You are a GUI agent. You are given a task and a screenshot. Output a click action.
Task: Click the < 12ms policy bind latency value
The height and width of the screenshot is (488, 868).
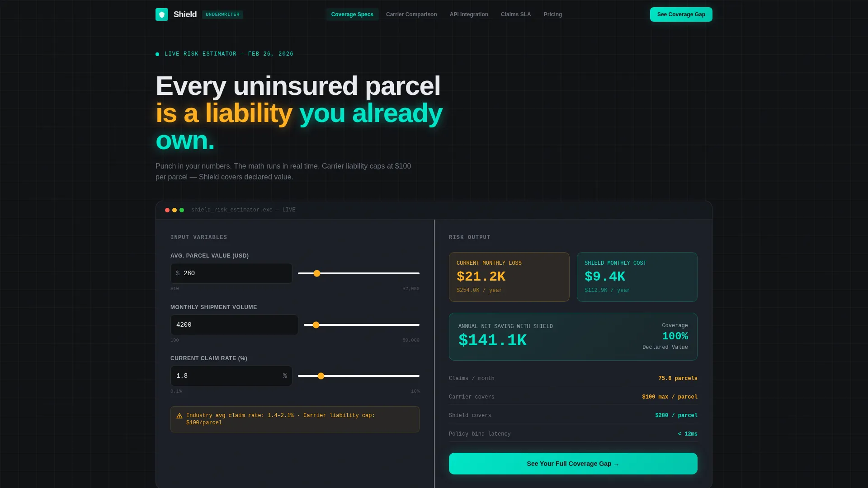point(688,434)
